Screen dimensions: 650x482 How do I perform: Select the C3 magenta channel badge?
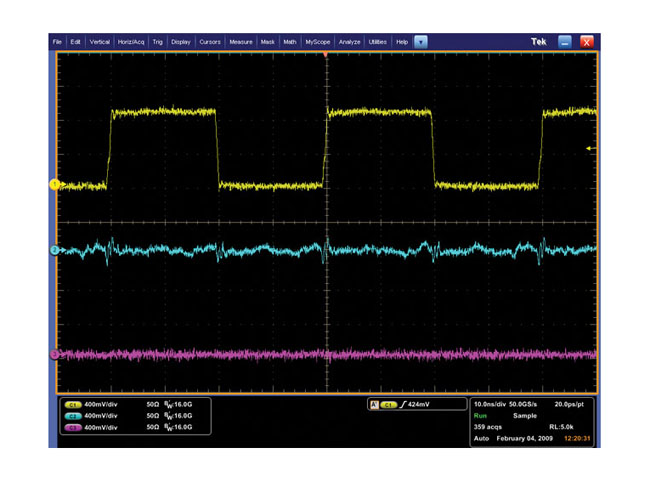(73, 427)
